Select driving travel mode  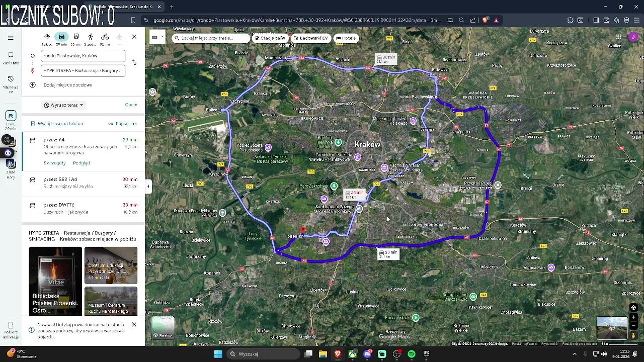coord(61,37)
